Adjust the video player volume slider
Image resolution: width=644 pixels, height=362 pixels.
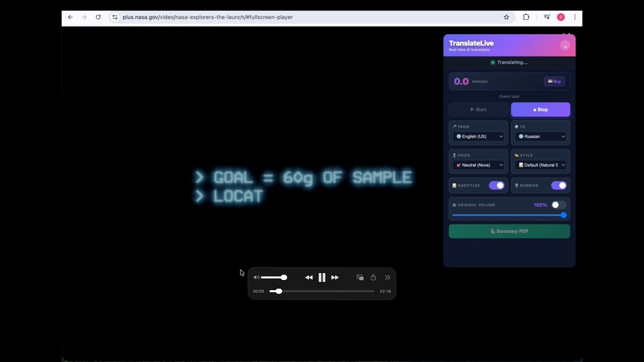(x=274, y=278)
